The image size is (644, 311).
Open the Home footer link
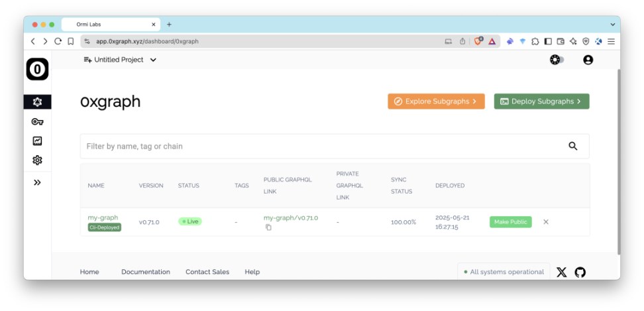point(89,272)
